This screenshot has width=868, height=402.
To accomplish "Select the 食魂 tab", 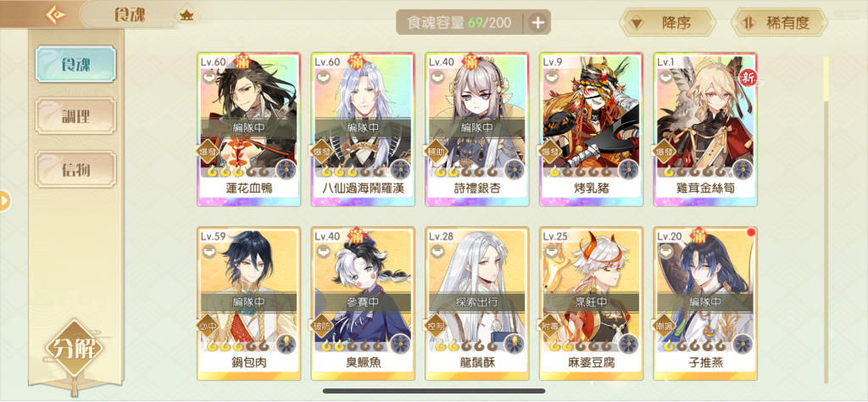I will pyautogui.click(x=75, y=64).
